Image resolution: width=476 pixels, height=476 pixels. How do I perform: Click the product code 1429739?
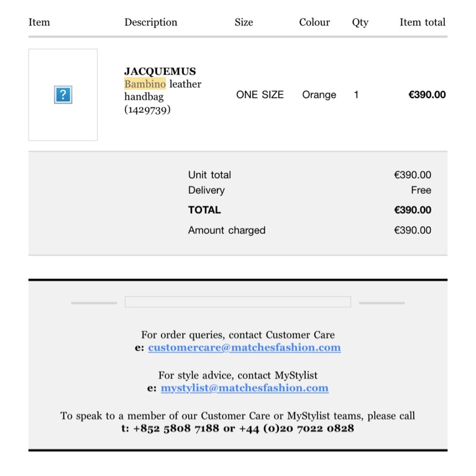[x=147, y=110]
